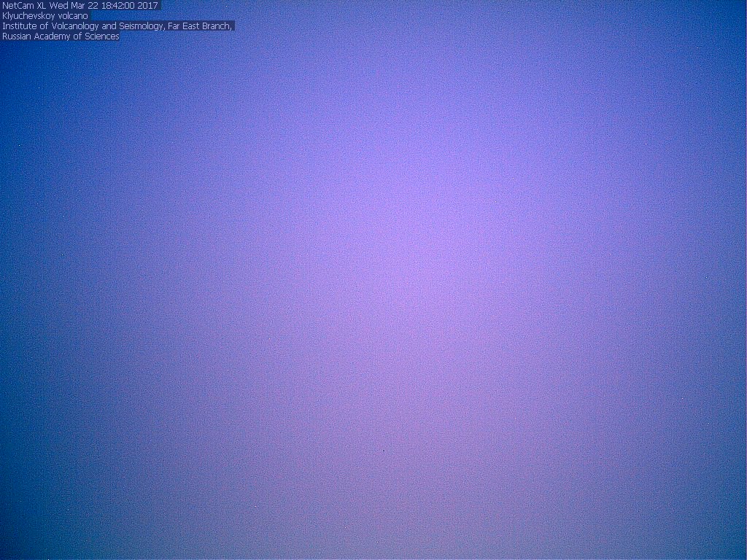Select the "Institute of Volcanology and Seismology" line
Screen dimensions: 747x560
pyautogui.click(x=117, y=26)
